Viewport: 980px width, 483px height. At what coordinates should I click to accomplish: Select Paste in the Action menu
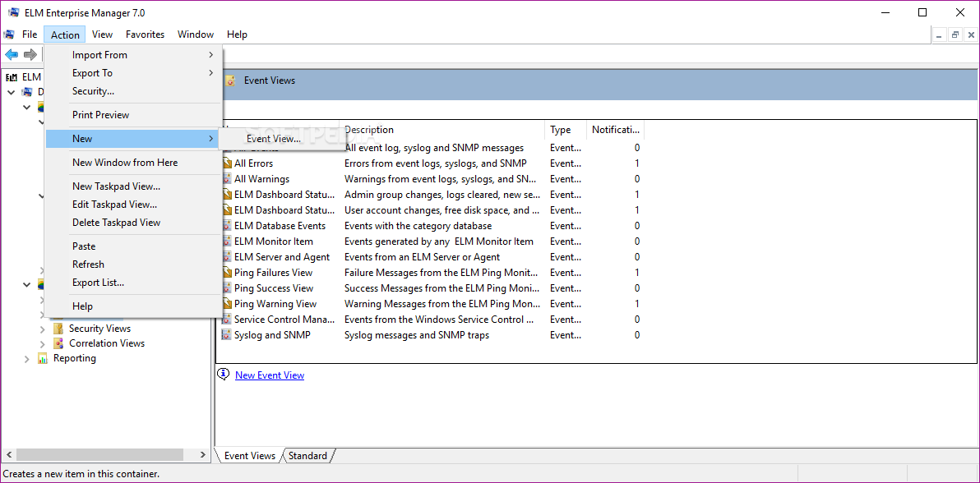134,246
